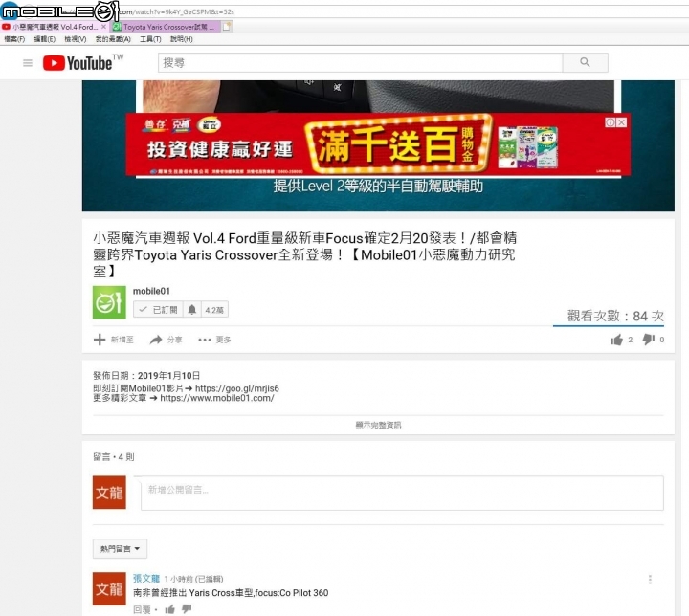Click the 4.2萬 subscriber count
Image resolution: width=689 pixels, height=616 pixels.
click(214, 310)
